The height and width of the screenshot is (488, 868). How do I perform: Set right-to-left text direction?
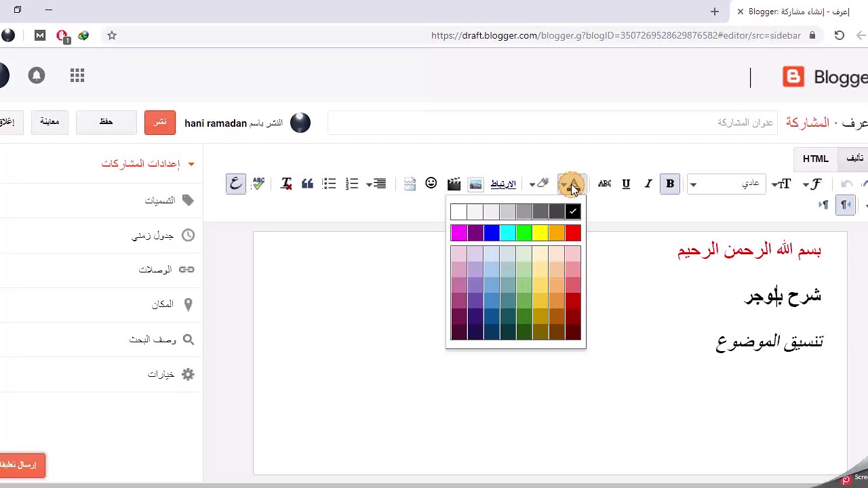[x=845, y=205]
